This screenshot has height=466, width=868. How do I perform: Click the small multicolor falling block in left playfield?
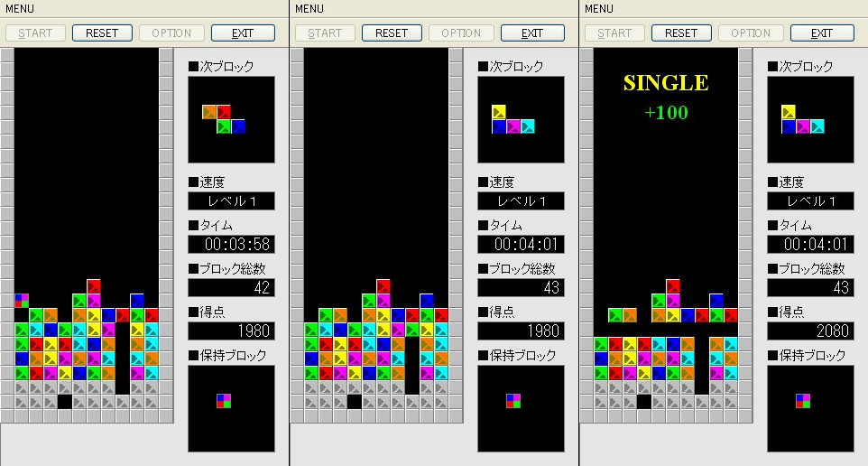[x=22, y=301]
